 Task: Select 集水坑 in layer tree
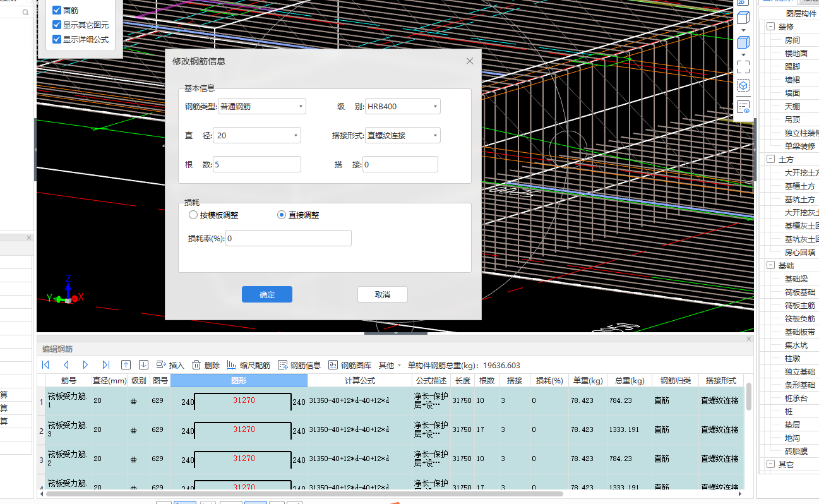click(x=796, y=345)
